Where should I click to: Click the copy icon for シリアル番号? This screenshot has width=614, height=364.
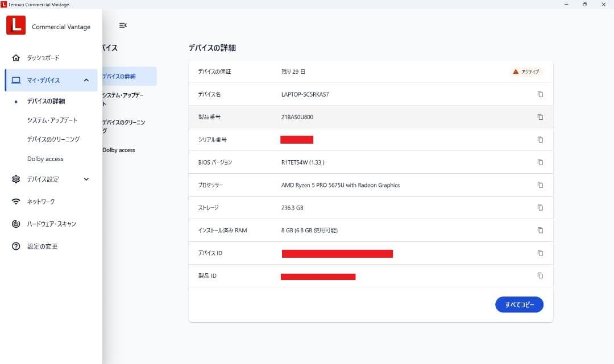pos(540,140)
